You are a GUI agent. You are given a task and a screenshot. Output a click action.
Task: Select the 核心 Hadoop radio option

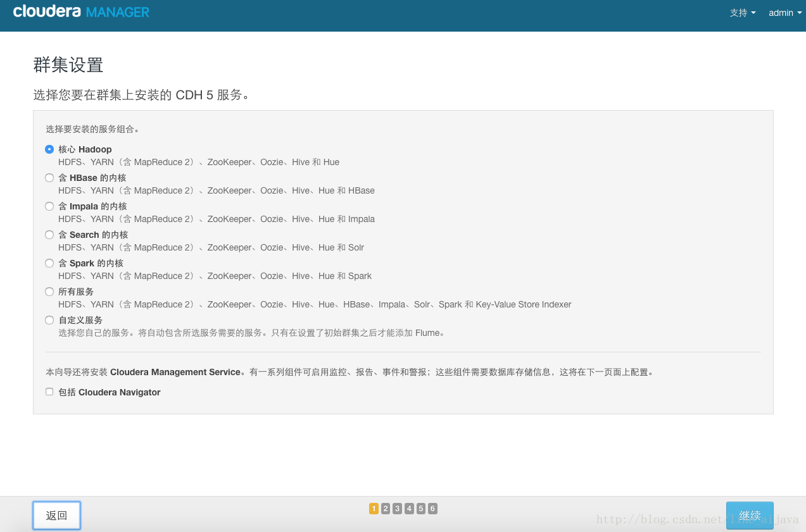[x=49, y=149]
